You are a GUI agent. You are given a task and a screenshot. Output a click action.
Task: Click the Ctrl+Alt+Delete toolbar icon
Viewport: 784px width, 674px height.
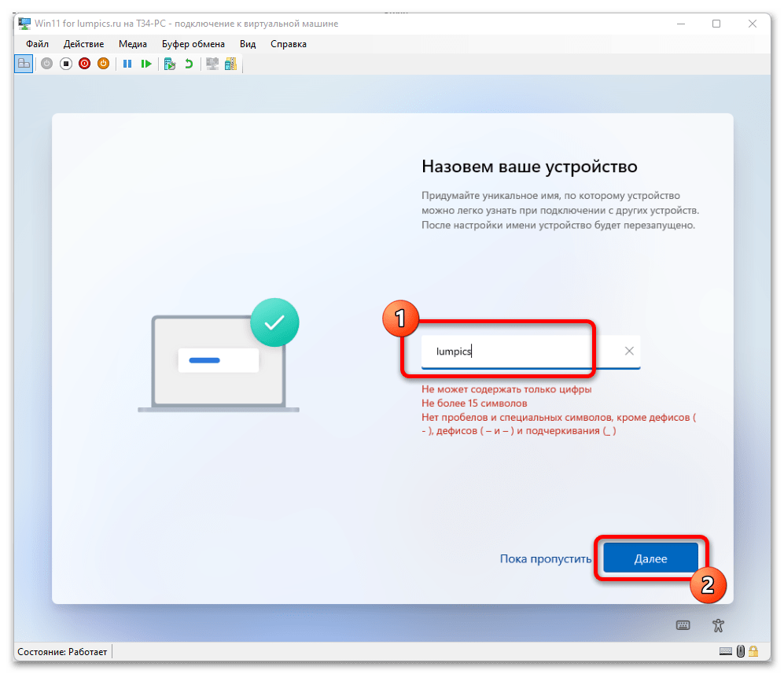24,64
